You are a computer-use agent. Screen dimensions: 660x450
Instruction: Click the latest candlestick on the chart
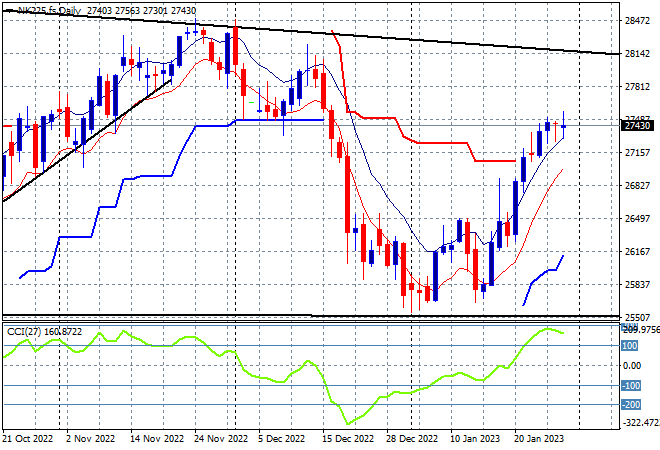click(563, 126)
